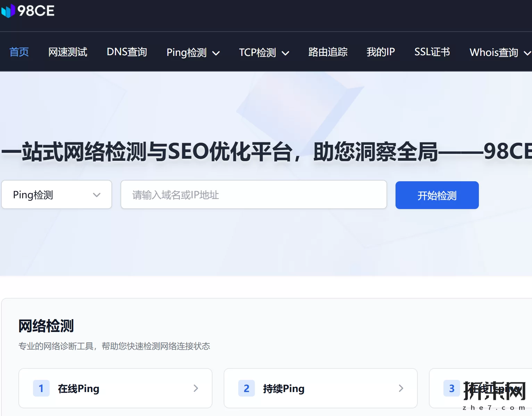Click the right arrow icon on 持续Ping card

[401, 388]
